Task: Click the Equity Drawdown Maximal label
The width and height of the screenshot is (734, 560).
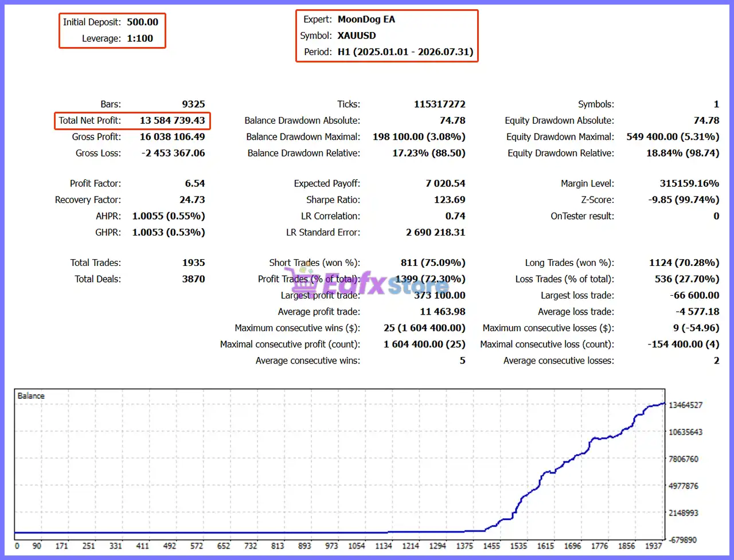Action: pos(560,137)
